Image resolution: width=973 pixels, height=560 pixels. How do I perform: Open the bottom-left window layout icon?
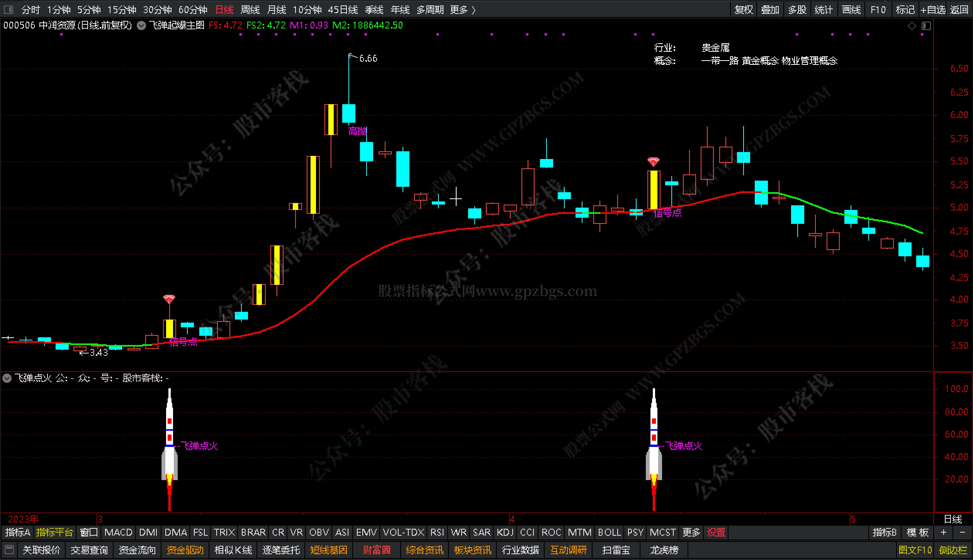9,550
